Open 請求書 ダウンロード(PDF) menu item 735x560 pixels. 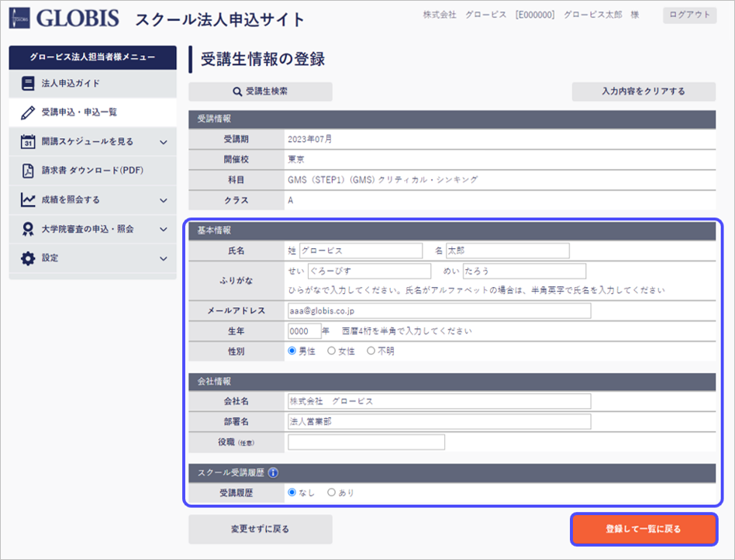point(93,171)
